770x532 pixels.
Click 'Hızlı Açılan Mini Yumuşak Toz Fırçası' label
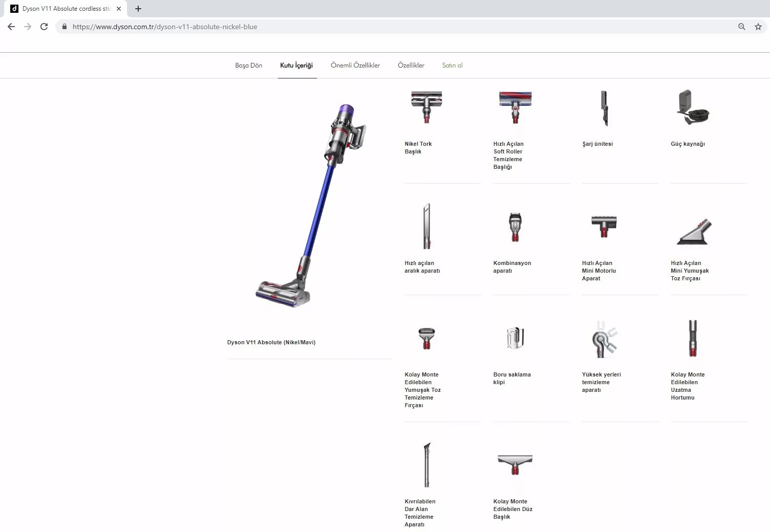690,271
